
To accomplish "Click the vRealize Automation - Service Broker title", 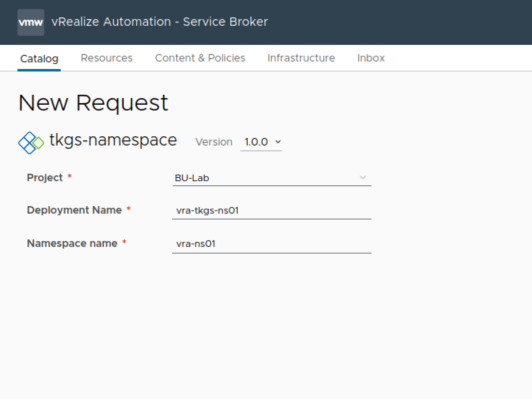I will point(160,22).
